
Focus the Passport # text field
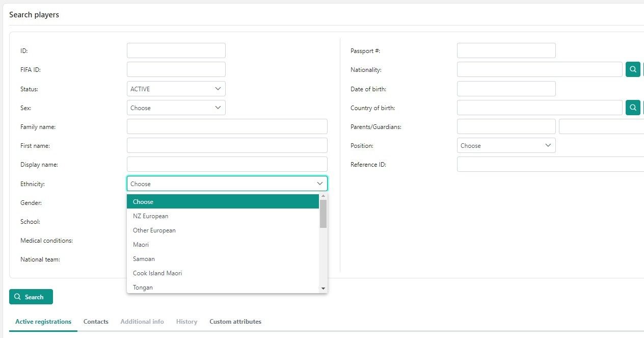(x=506, y=50)
